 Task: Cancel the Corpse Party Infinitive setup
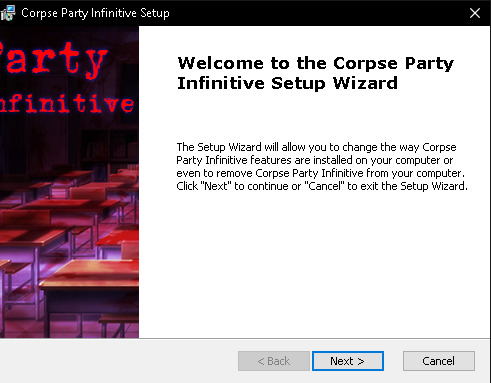pos(439,361)
